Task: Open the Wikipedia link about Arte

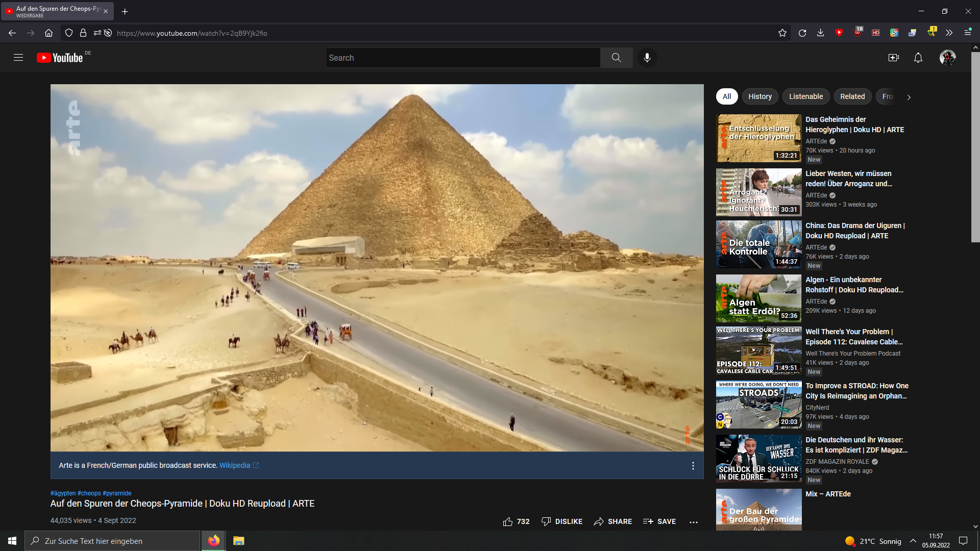Action: pos(235,465)
